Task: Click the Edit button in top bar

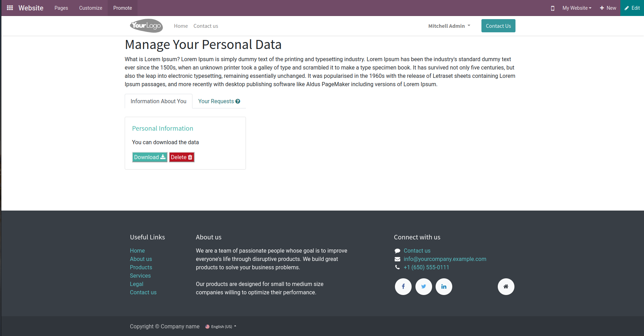Action: pyautogui.click(x=632, y=8)
